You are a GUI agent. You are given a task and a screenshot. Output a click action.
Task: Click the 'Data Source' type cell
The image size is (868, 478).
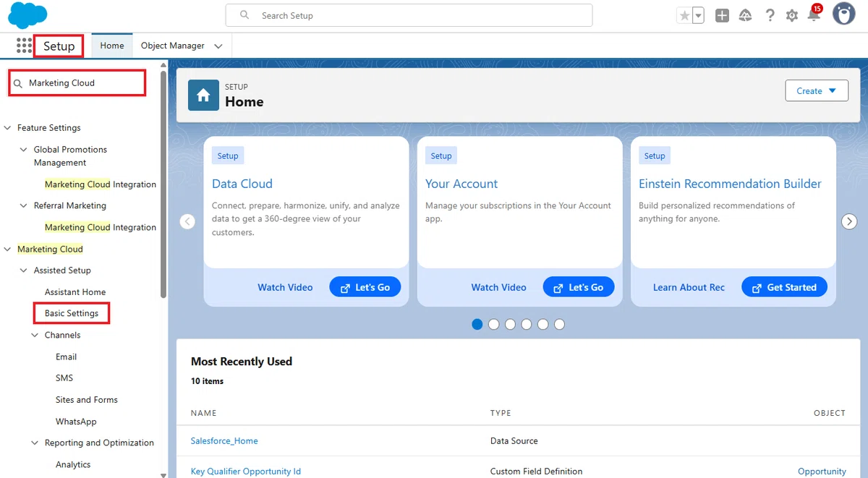514,440
